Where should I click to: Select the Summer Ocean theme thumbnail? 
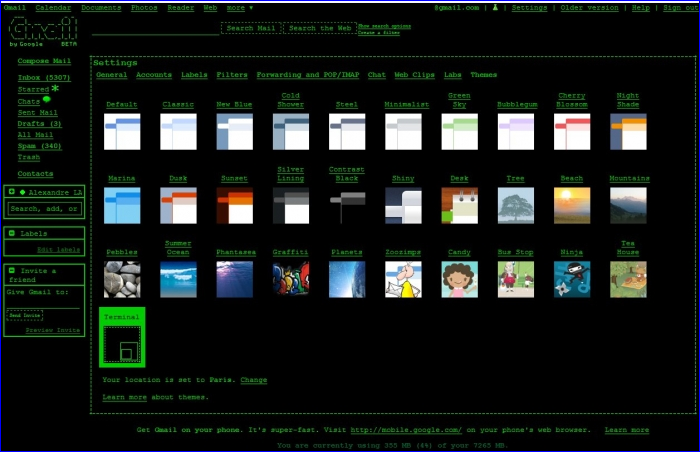(178, 280)
